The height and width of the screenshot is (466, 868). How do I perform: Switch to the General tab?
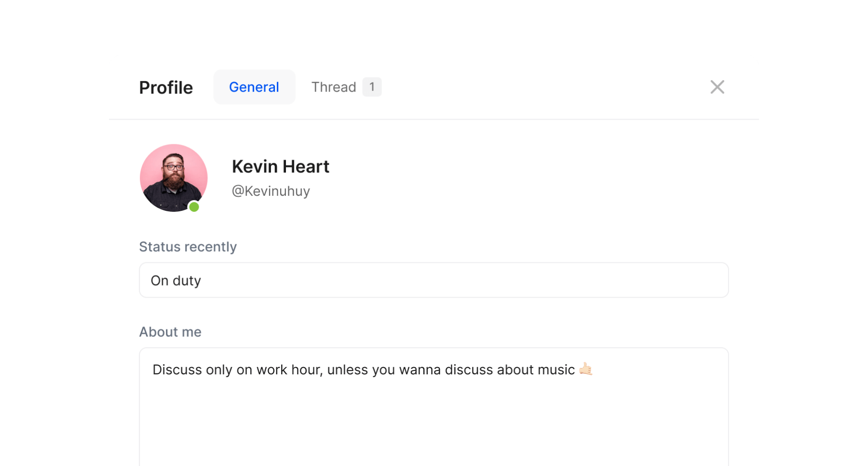(x=254, y=87)
